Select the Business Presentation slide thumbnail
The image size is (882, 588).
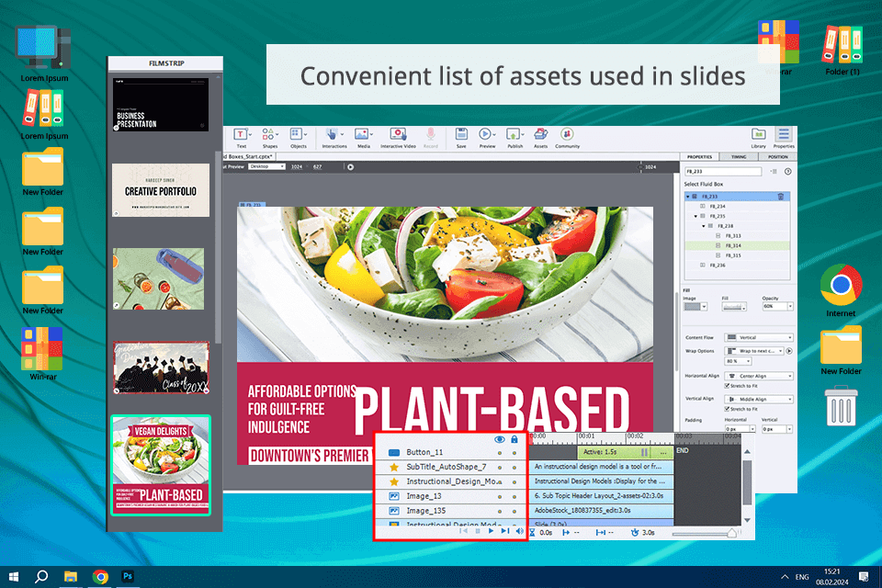click(161, 105)
